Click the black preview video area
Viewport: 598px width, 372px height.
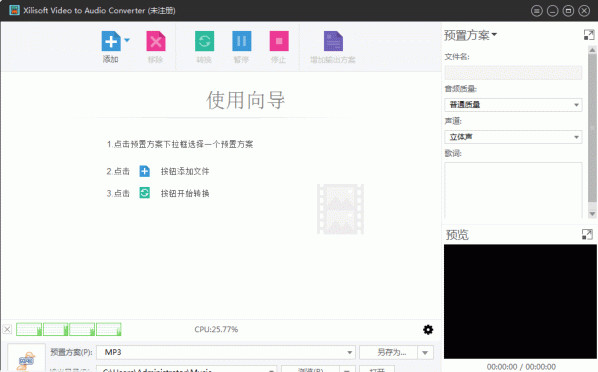click(520, 301)
